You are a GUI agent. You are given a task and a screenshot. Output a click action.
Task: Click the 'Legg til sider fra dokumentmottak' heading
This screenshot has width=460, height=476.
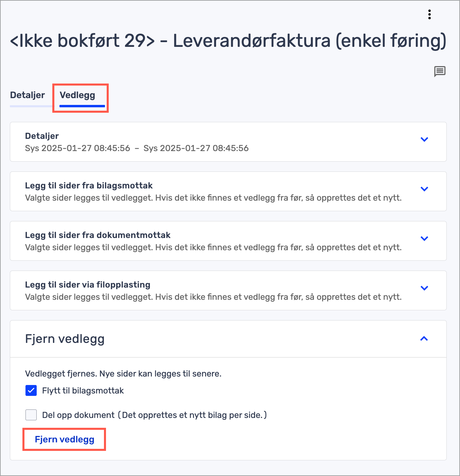click(x=98, y=235)
